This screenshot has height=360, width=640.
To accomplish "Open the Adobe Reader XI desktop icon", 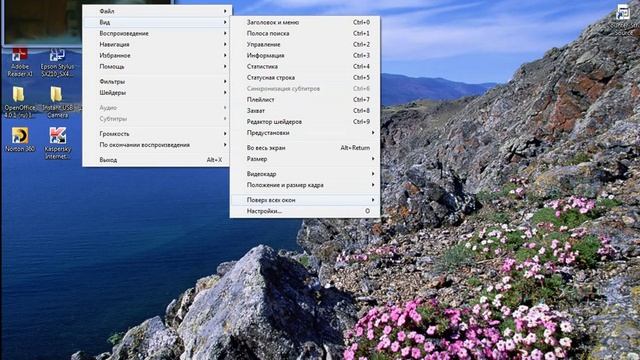I will (20, 62).
